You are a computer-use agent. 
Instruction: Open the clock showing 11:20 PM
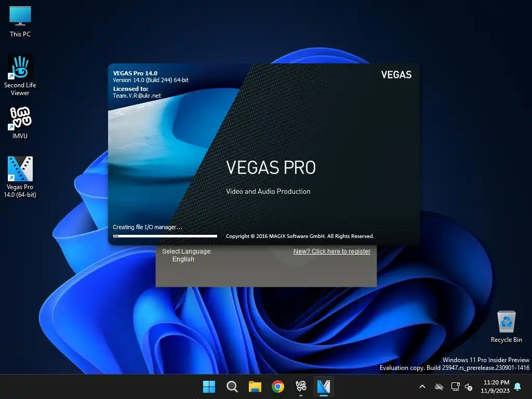pos(495,387)
